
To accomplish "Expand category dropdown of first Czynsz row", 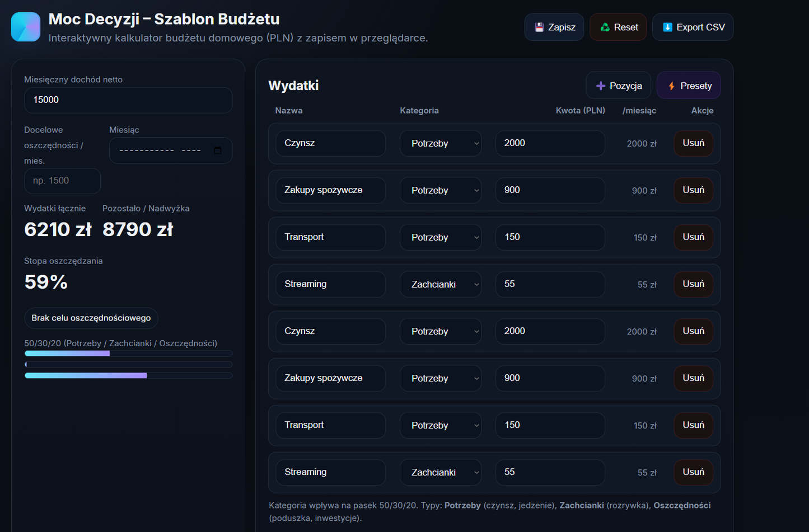I will (440, 144).
